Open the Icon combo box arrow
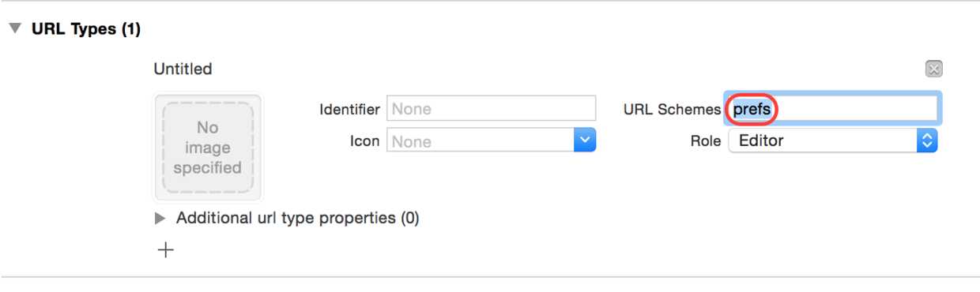980x292 pixels. pyautogui.click(x=585, y=141)
